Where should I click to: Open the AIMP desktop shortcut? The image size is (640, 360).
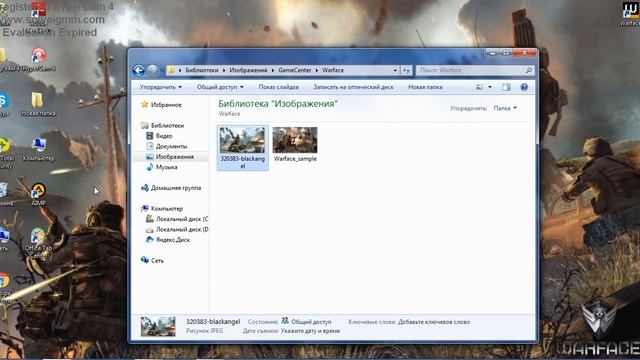38,194
